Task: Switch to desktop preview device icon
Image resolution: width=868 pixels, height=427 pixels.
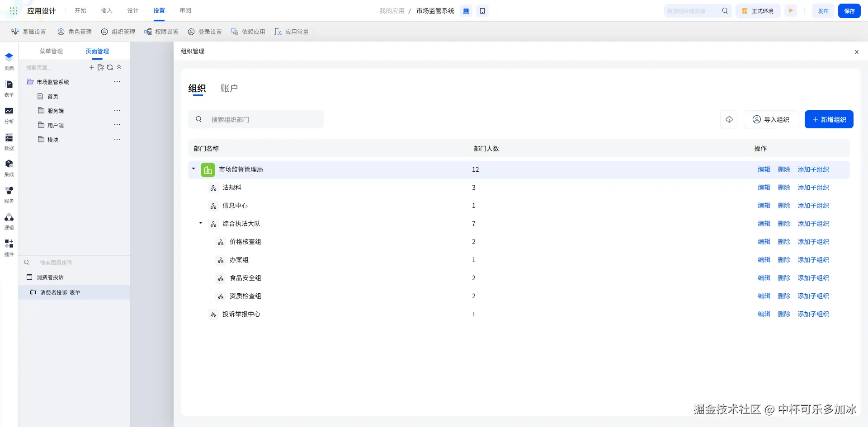Action: pos(466,11)
